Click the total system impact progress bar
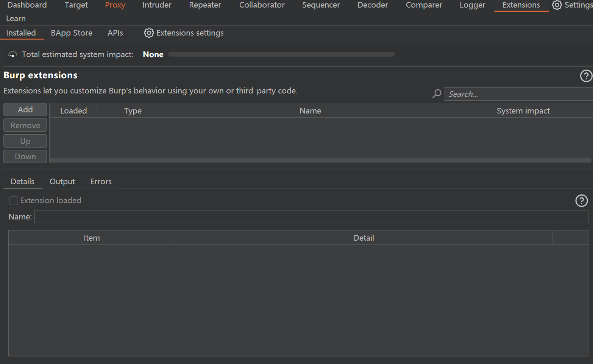The height and width of the screenshot is (364, 593). 281,54
